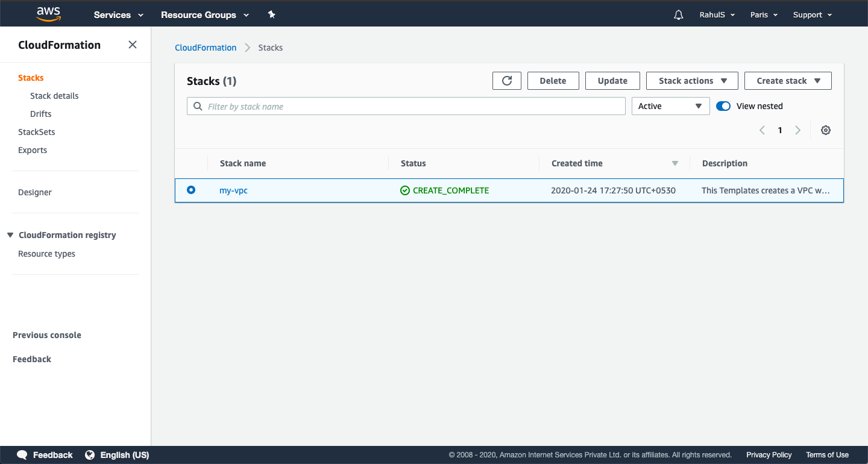Viewport: 868px width, 464px height.
Task: Open the Active status filter dropdown
Action: point(670,106)
